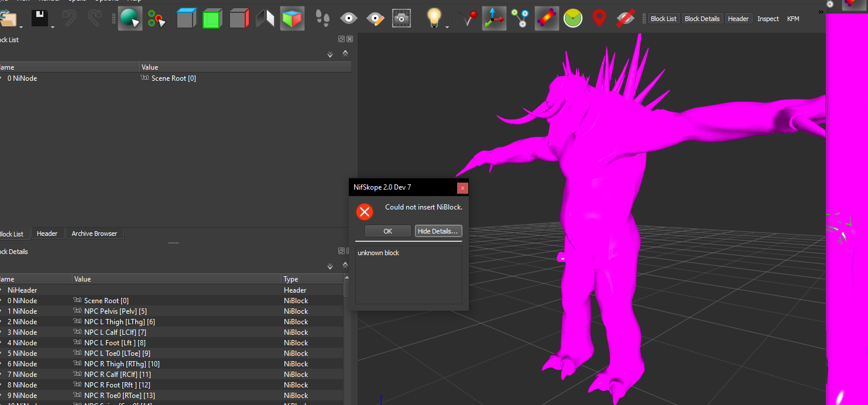Click the red error X icon
Image resolution: width=868 pixels, height=405 pixels.
pyautogui.click(x=365, y=212)
